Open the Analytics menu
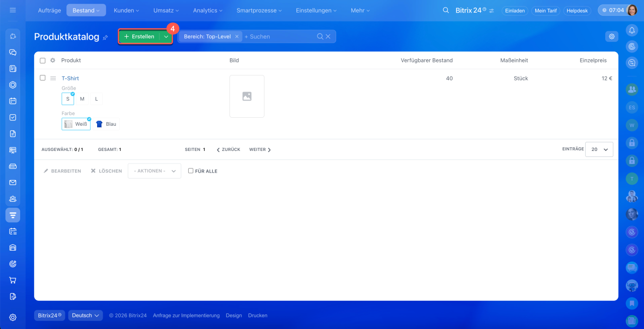Screen dimensions: 644x329 pos(208,10)
